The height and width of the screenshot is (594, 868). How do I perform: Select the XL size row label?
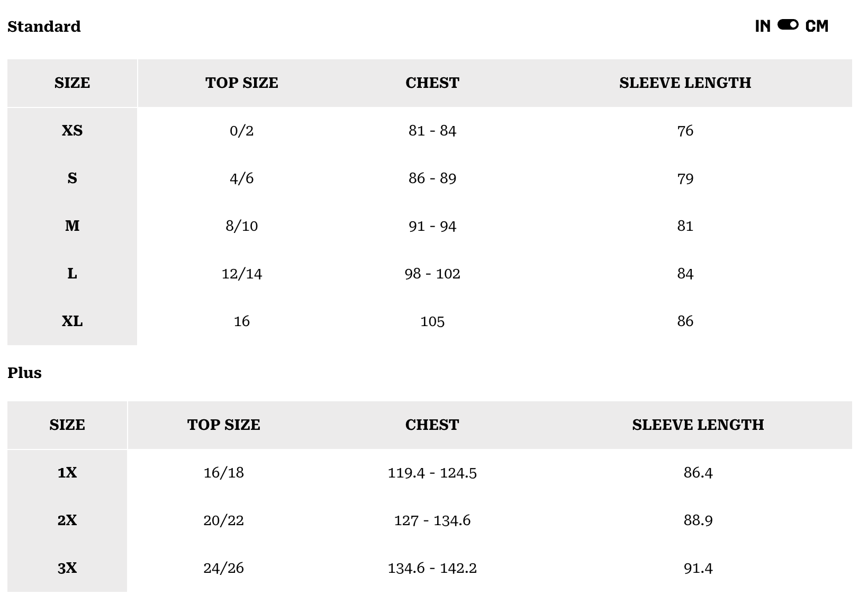coord(72,321)
